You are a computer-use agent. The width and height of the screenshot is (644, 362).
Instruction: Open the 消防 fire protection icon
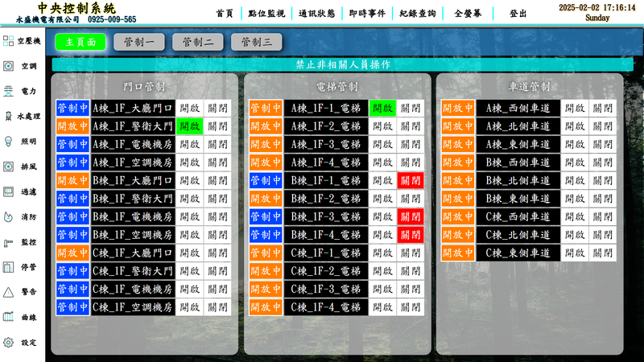[8, 216]
